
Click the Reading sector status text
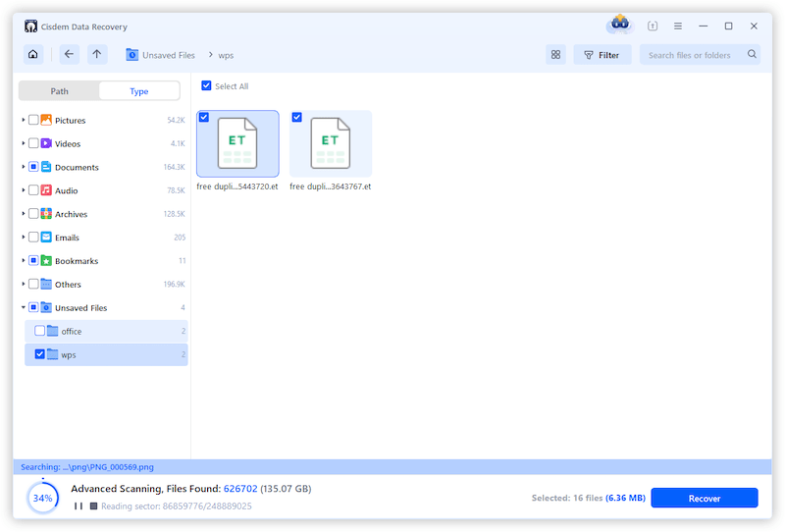point(177,505)
